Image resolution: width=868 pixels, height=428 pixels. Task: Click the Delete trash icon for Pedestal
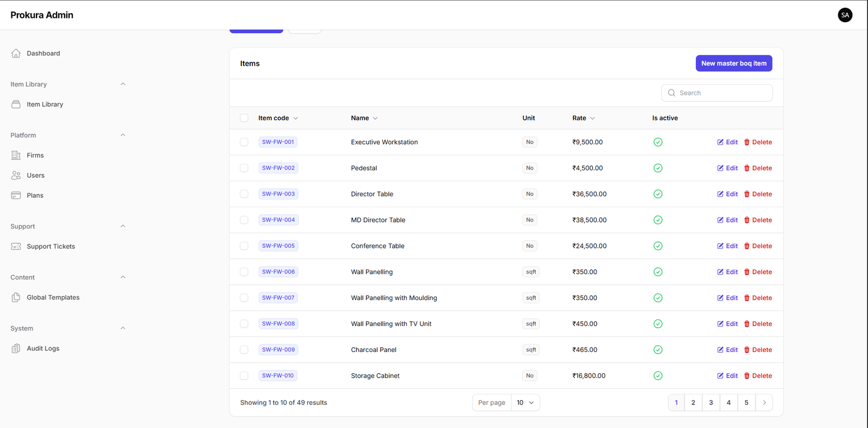coord(747,168)
